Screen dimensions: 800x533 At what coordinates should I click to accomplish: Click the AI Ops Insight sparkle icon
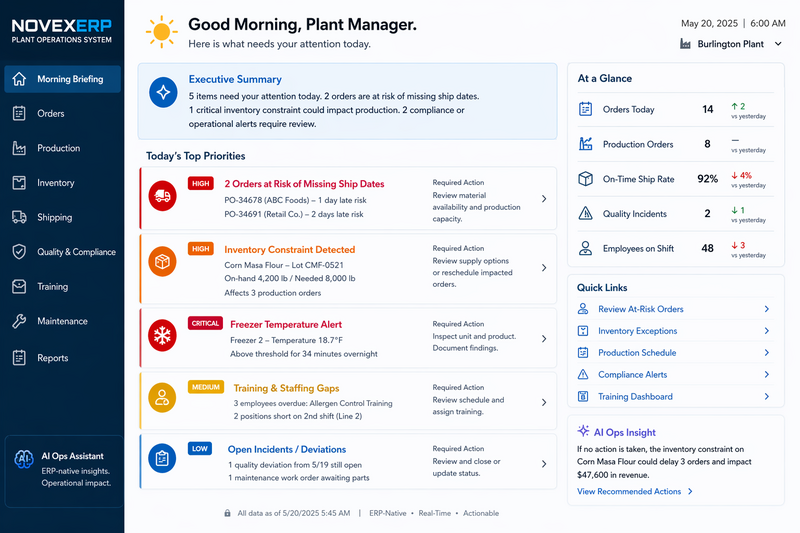583,431
